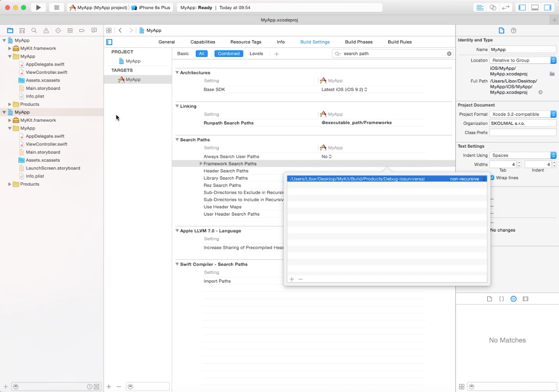This screenshot has height=392, width=559.
Task: Show the File inspector
Action: [502, 31]
